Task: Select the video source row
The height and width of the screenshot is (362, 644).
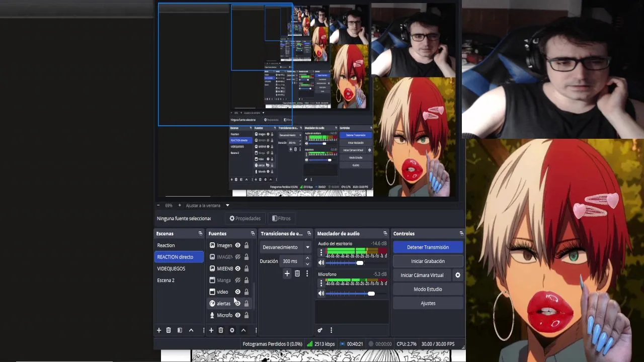Action: click(x=229, y=292)
